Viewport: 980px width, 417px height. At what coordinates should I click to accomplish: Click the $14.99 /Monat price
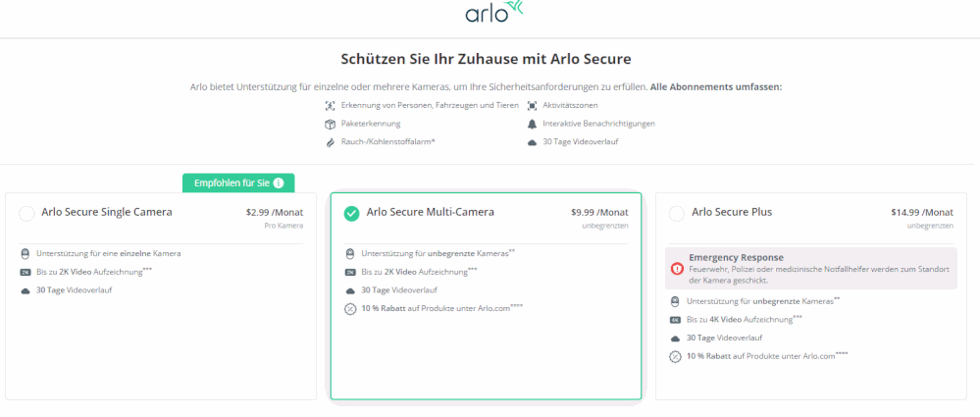point(922,213)
